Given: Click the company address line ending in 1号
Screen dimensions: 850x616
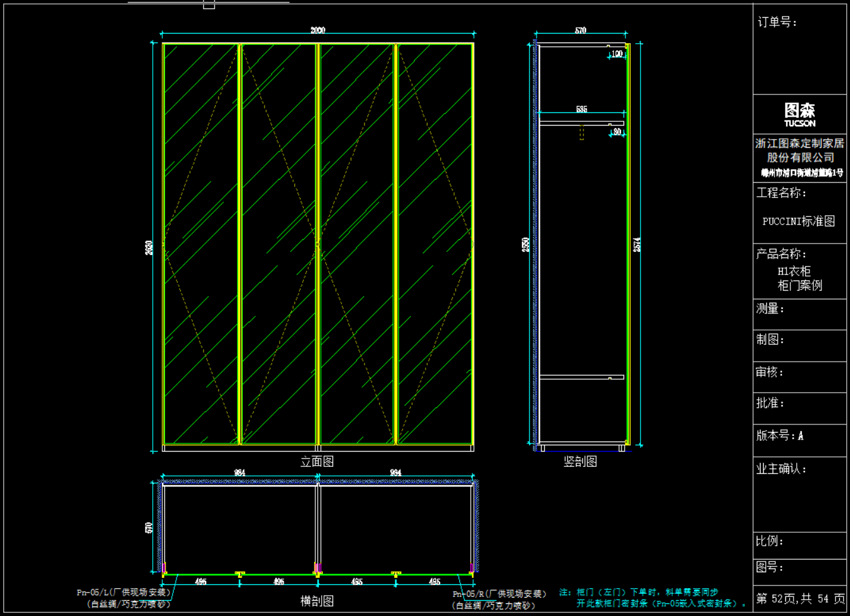Looking at the screenshot, I should click(802, 173).
